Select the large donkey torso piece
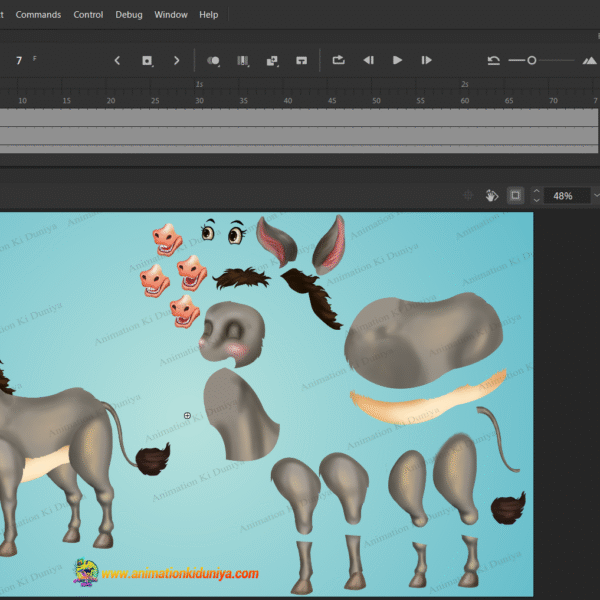The image size is (600, 600). point(423,340)
